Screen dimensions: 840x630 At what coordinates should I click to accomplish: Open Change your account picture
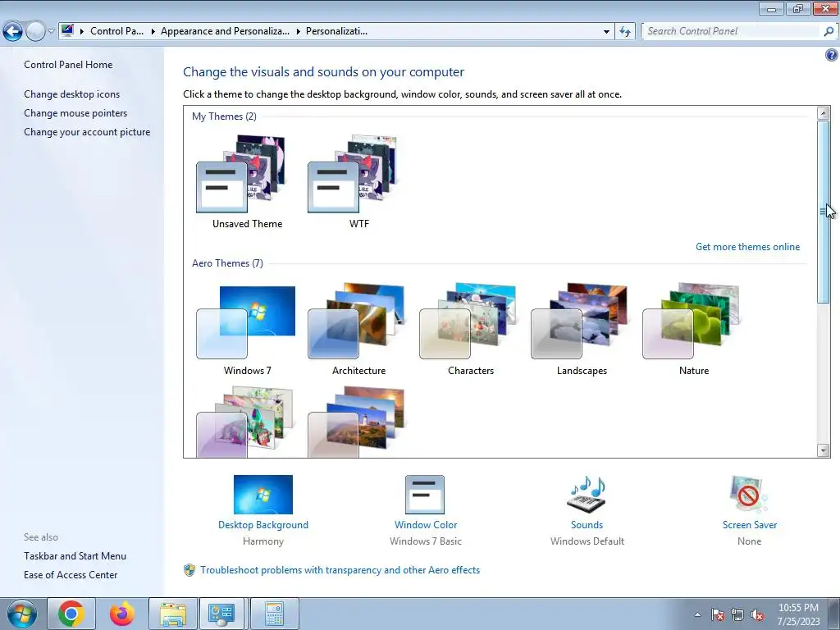87,132
